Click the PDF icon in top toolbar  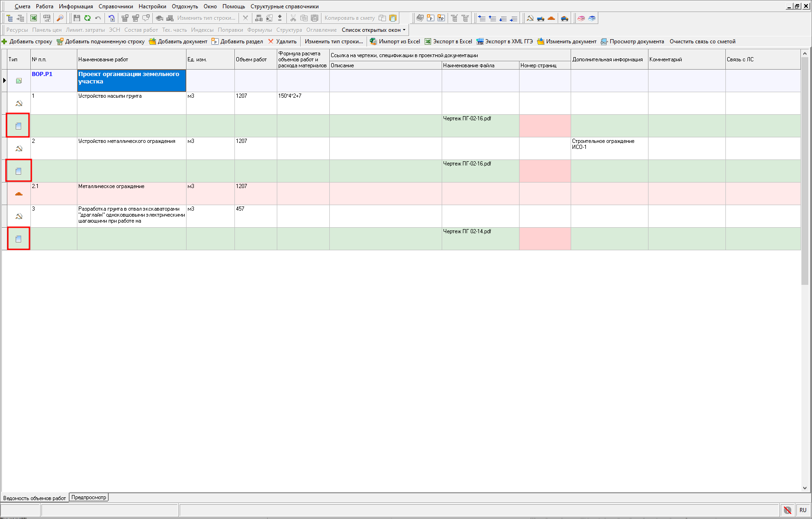pyautogui.click(x=47, y=18)
